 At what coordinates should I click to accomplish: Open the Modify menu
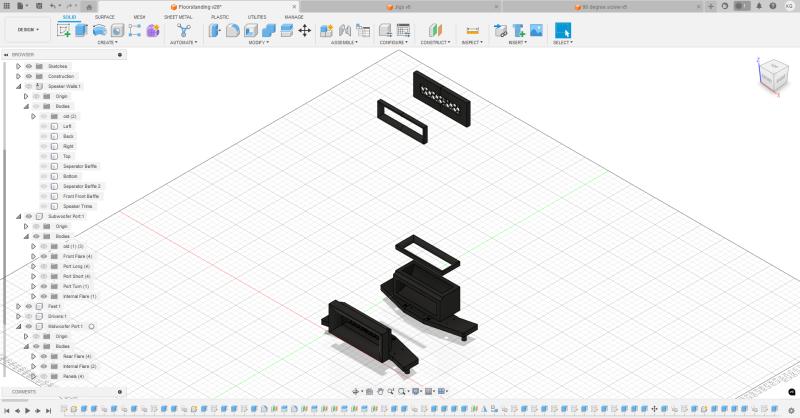pyautogui.click(x=258, y=43)
